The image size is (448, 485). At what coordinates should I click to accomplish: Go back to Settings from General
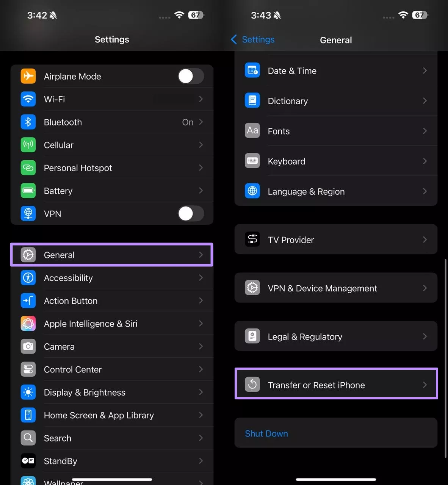252,39
